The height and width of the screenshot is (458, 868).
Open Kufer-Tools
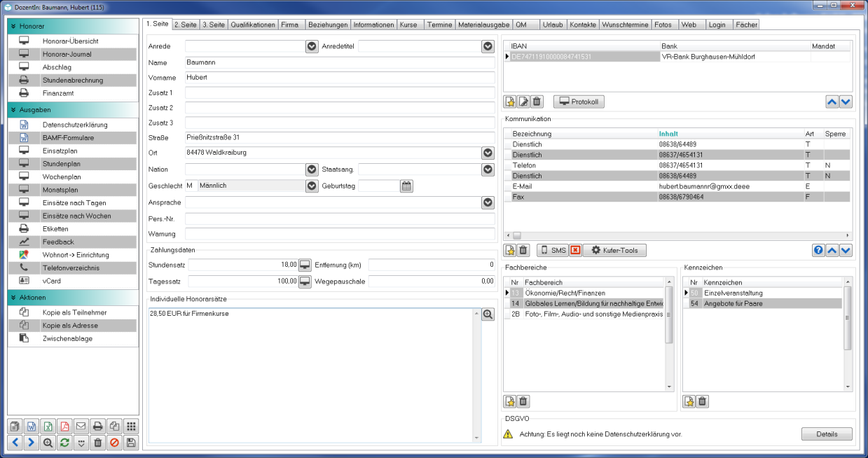tap(614, 250)
